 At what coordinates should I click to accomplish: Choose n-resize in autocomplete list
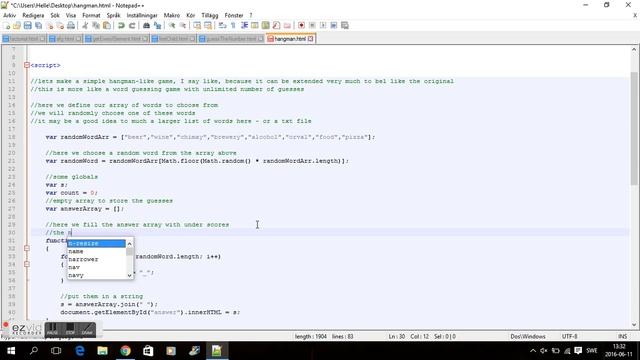96,244
